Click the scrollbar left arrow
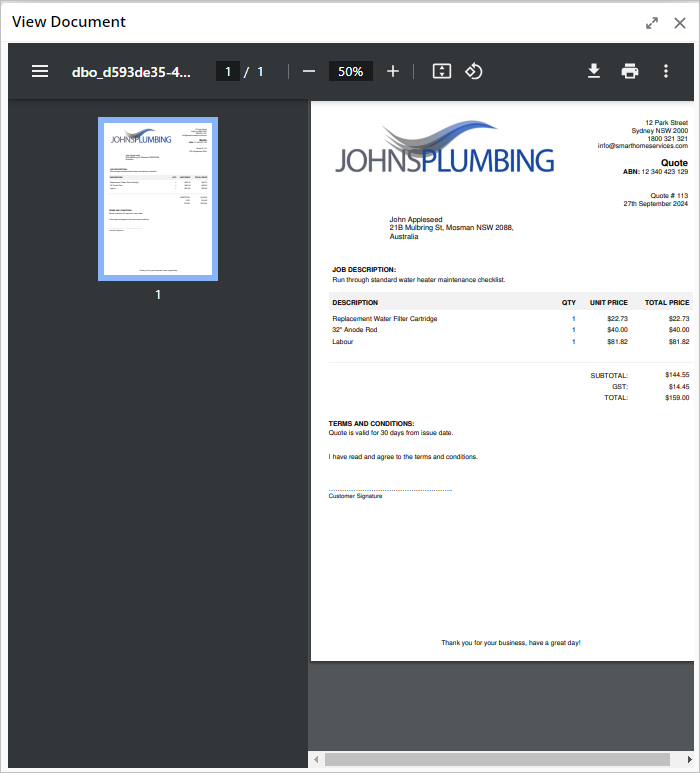The height and width of the screenshot is (773, 700). 316,759
